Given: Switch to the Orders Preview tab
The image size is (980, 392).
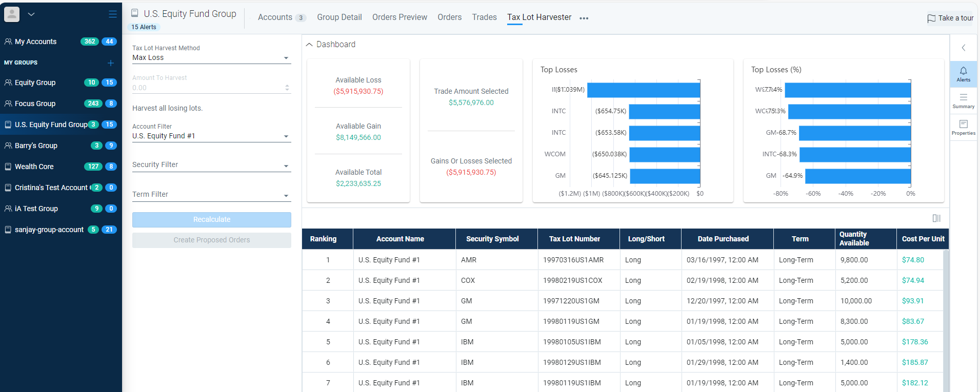Looking at the screenshot, I should click(399, 17).
